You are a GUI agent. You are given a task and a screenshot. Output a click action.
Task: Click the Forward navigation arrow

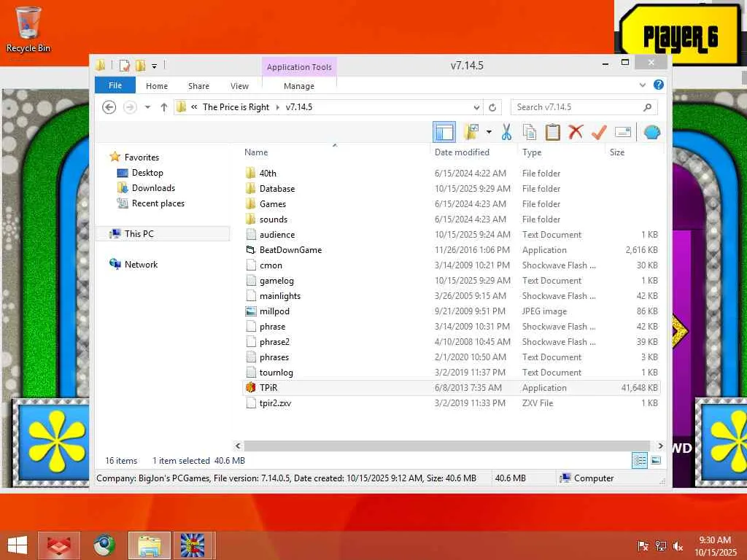130,107
